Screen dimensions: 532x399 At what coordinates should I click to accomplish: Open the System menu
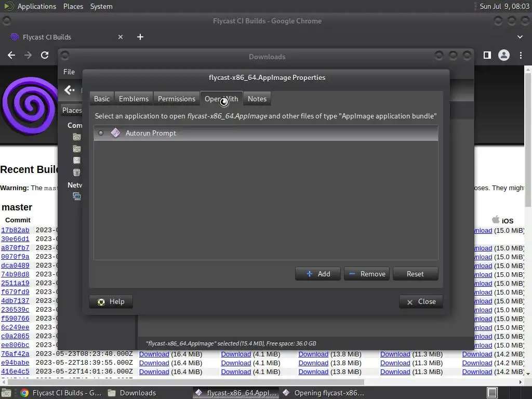(101, 6)
